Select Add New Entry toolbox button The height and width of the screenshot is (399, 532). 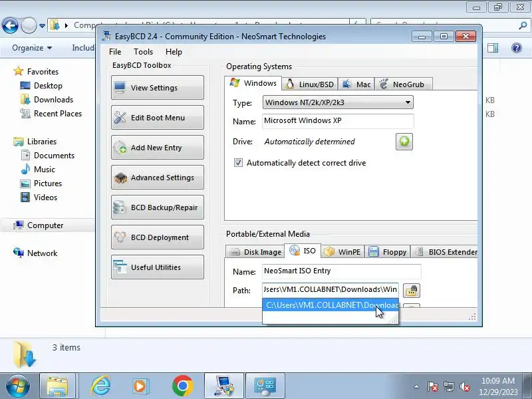158,147
